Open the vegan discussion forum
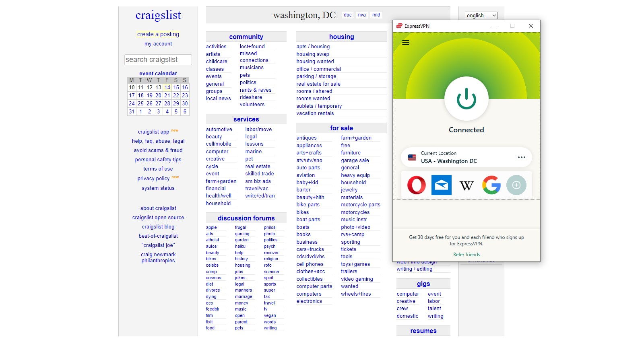The width and height of the screenshot is (644, 362). [x=270, y=316]
